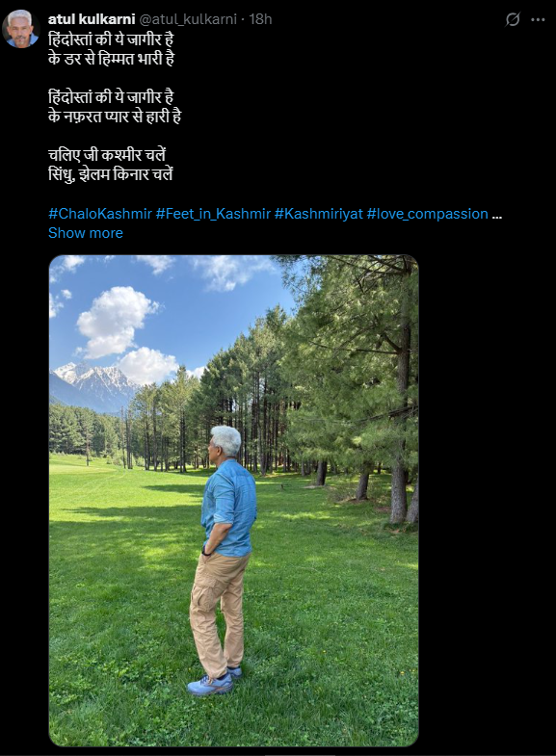Click atul kulkarni's profile avatar
Viewport: 556px width, 756px height.
coord(20,29)
